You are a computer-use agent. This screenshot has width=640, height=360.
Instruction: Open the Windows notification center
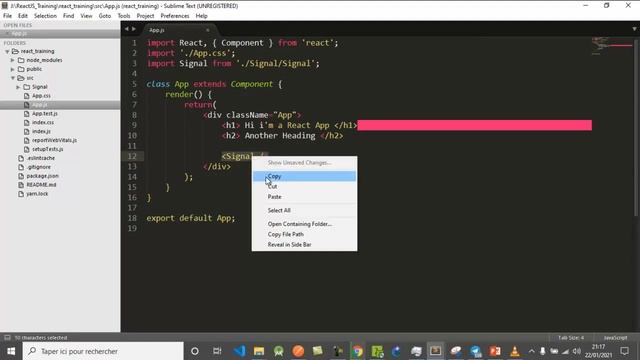click(x=624, y=351)
